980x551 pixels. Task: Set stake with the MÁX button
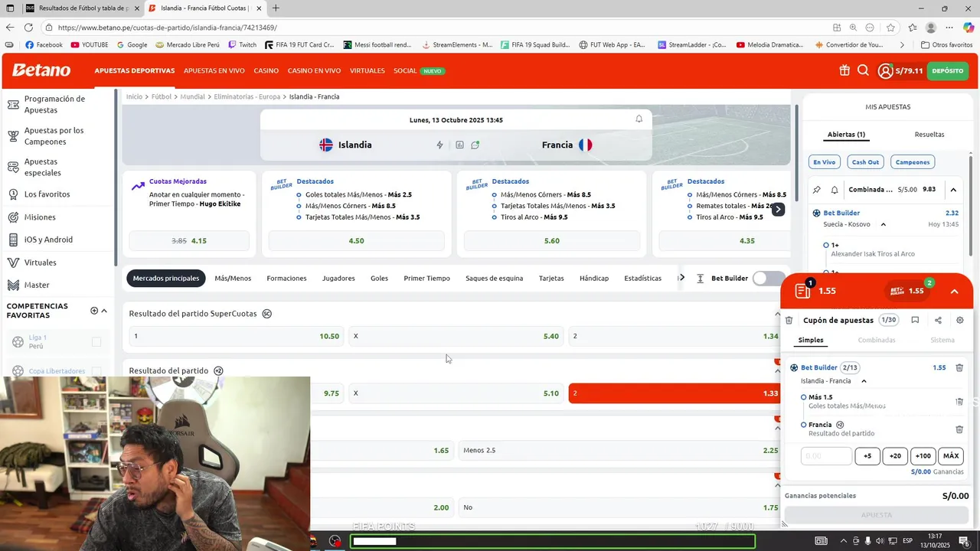(951, 456)
